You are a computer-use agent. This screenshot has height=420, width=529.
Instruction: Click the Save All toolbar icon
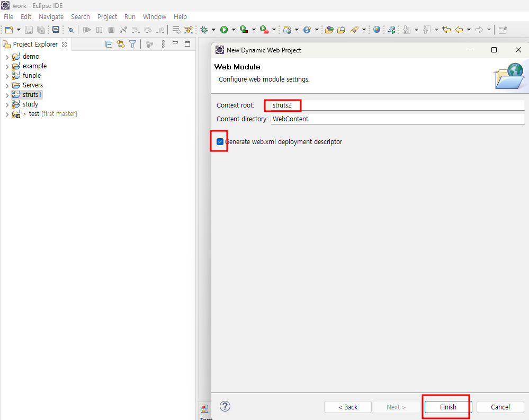click(41, 30)
